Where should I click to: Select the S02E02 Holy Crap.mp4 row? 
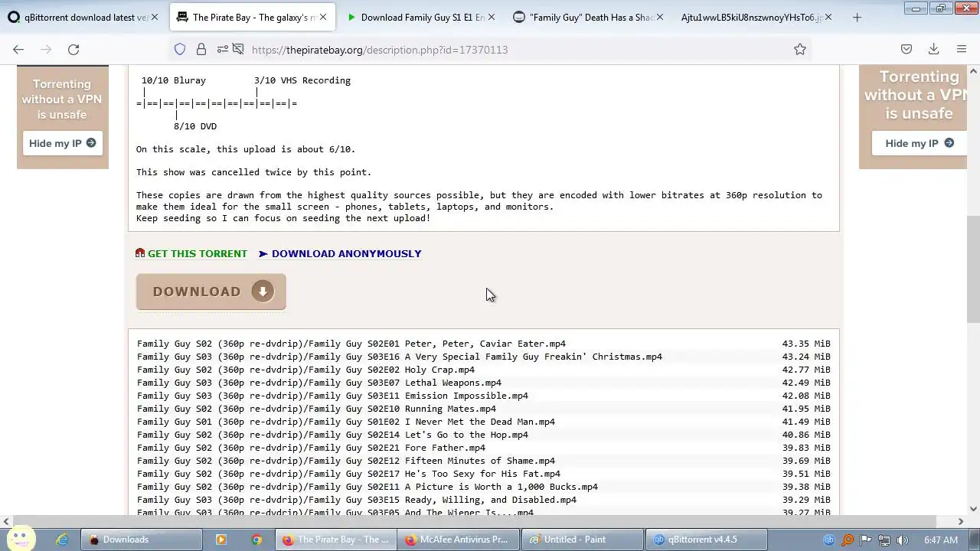click(484, 370)
